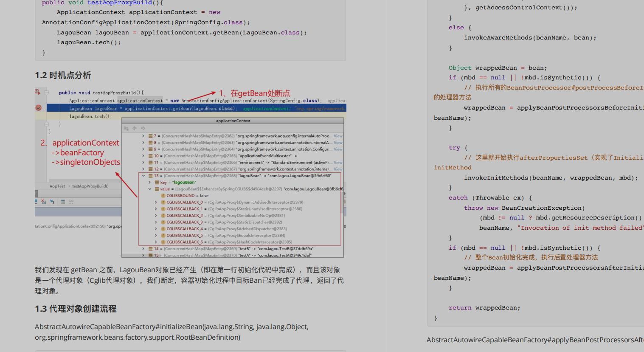The height and width of the screenshot is (352, 644).
Task: Collapse entry 13 lagouBean
Action: (x=143, y=175)
